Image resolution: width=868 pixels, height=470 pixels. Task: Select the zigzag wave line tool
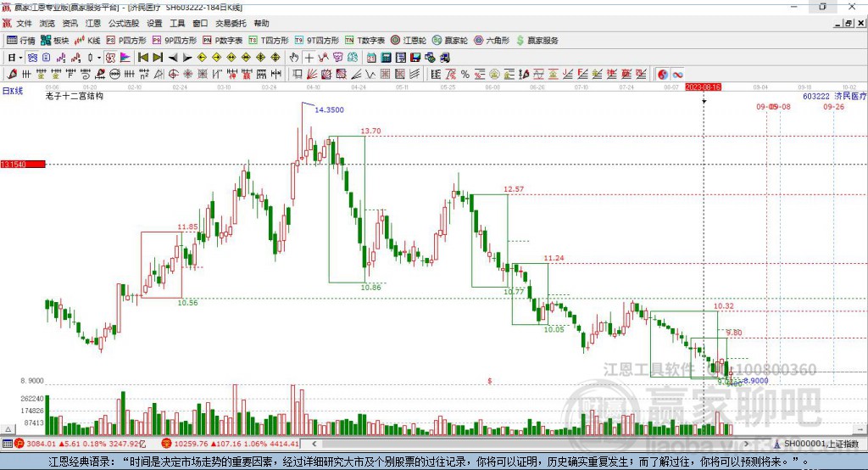click(370, 75)
